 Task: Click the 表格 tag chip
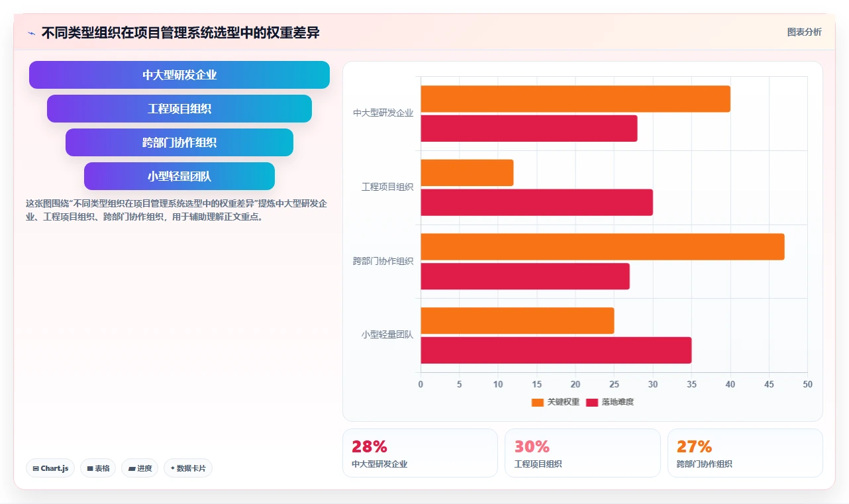pos(98,468)
